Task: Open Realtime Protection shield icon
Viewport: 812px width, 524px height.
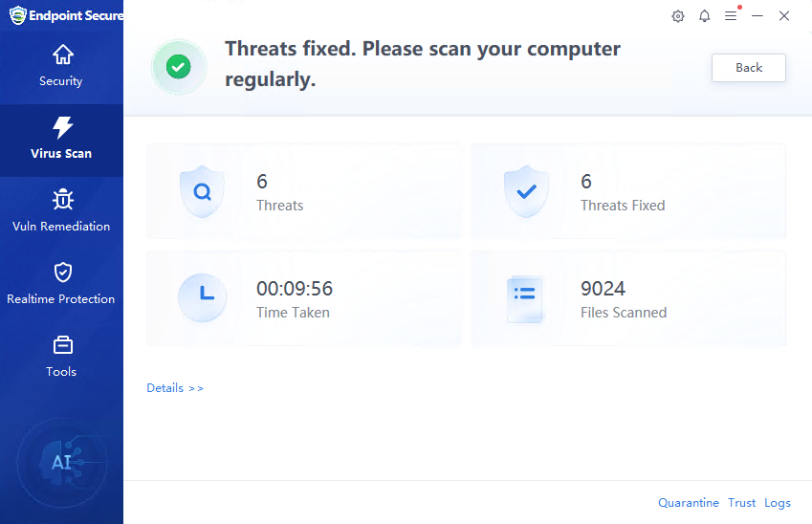Action: click(x=62, y=273)
